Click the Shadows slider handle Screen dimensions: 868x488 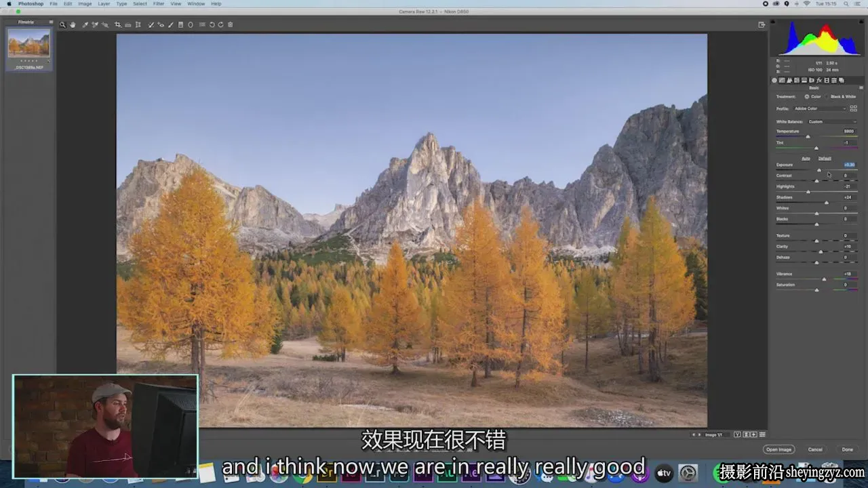tap(826, 203)
